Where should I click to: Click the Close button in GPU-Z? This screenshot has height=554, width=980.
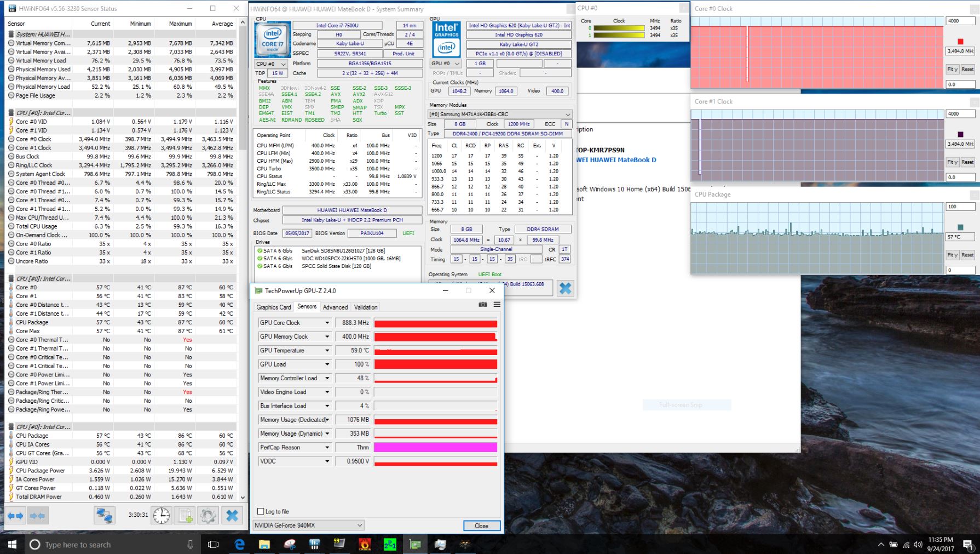tap(482, 526)
